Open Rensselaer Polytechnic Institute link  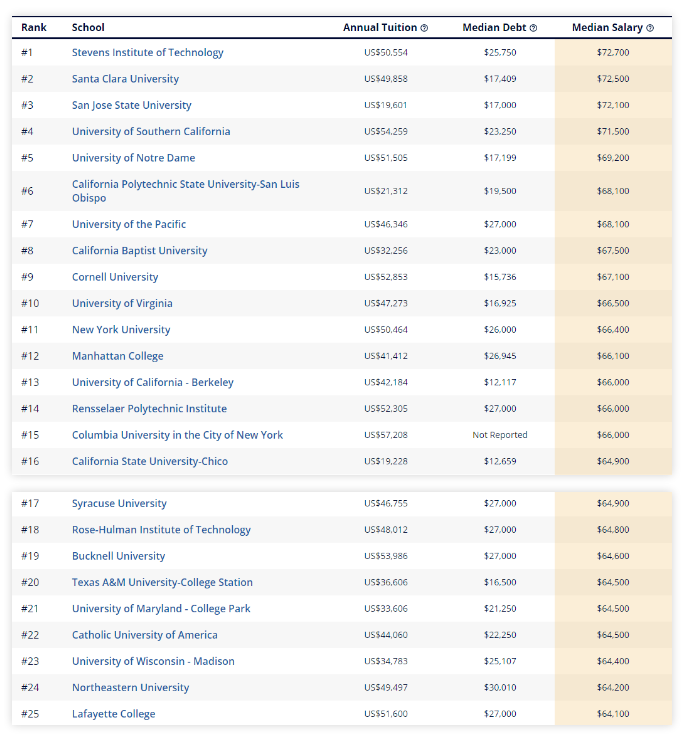[x=150, y=408]
